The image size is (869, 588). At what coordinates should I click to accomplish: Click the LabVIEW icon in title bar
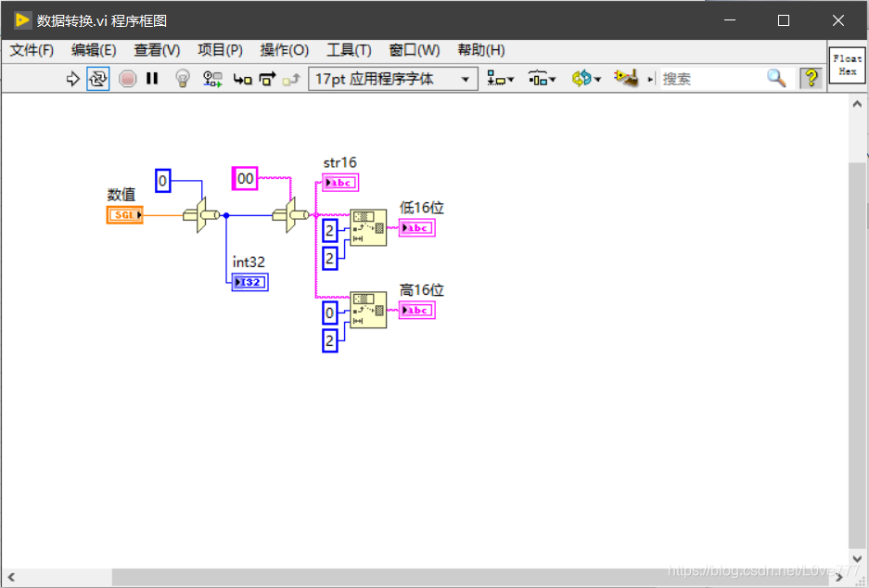(x=23, y=20)
